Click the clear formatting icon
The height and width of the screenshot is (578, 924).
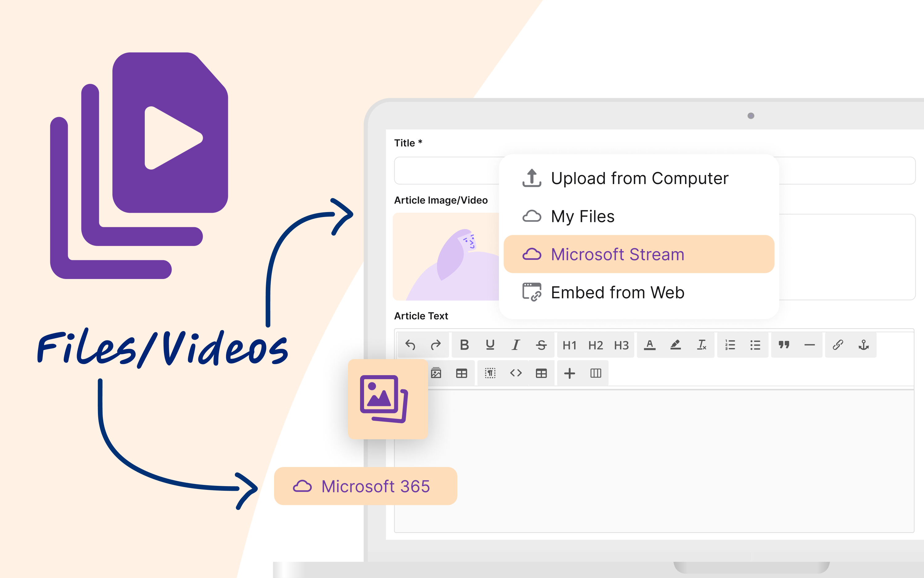tap(701, 345)
